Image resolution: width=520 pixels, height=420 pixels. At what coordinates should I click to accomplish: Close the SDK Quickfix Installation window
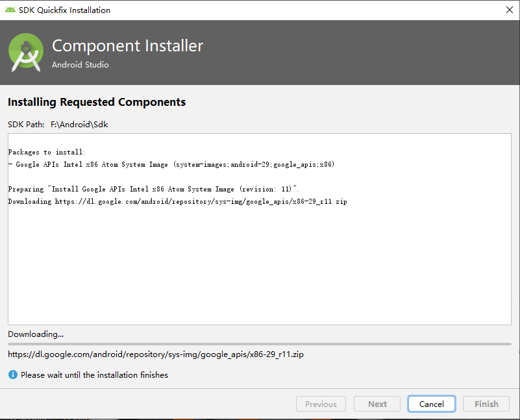click(x=509, y=10)
